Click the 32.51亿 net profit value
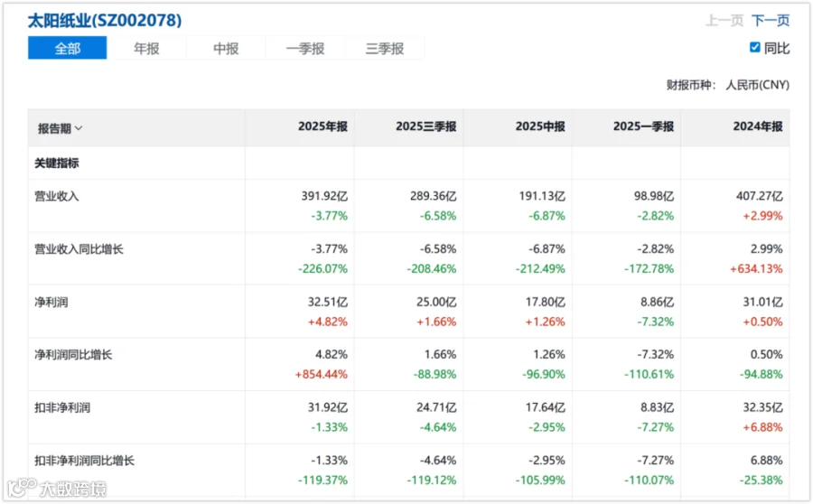 [328, 302]
